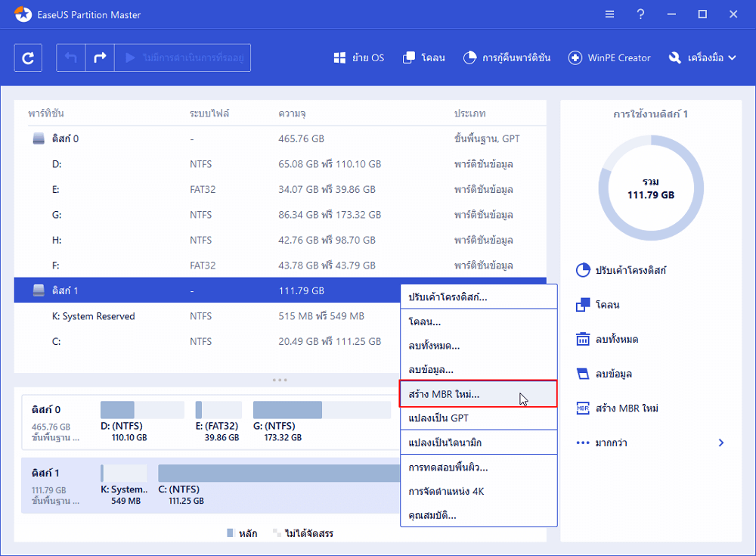The height and width of the screenshot is (556, 756).
Task: Click ย้าย OS windows grid icon
Action: tap(339, 58)
